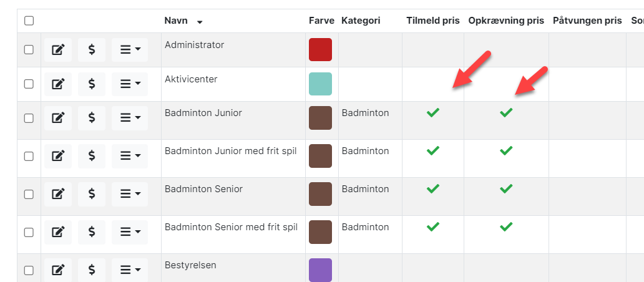Click the Opkrævning pris column header

tap(506, 21)
